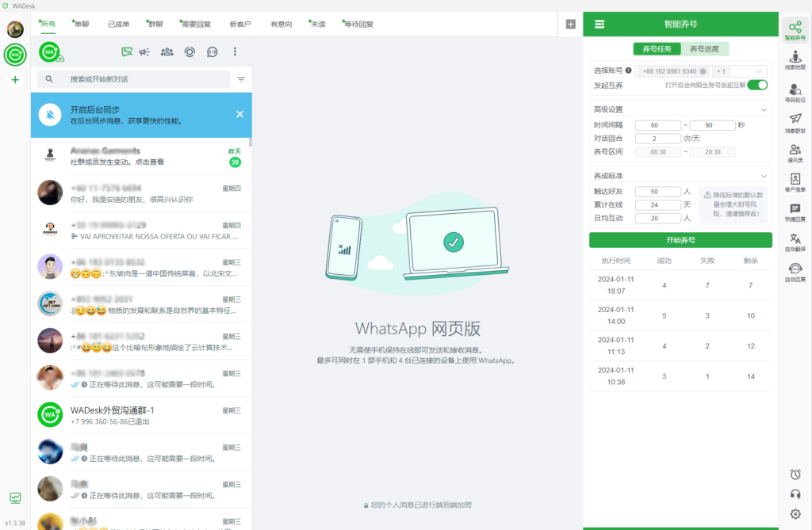This screenshot has height=530, width=812.
Task: Click the 养号区间 end time 20:30
Action: pos(713,152)
